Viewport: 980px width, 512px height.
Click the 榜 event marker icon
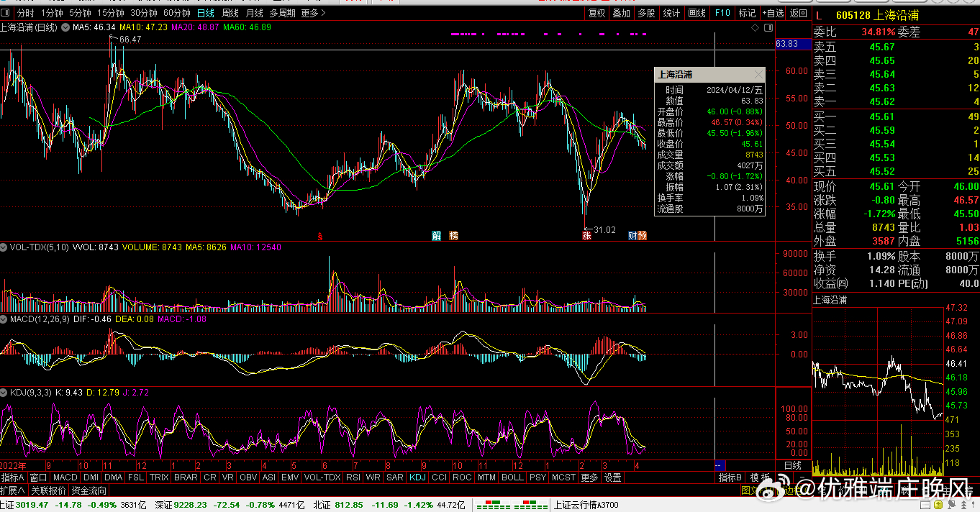coord(453,236)
